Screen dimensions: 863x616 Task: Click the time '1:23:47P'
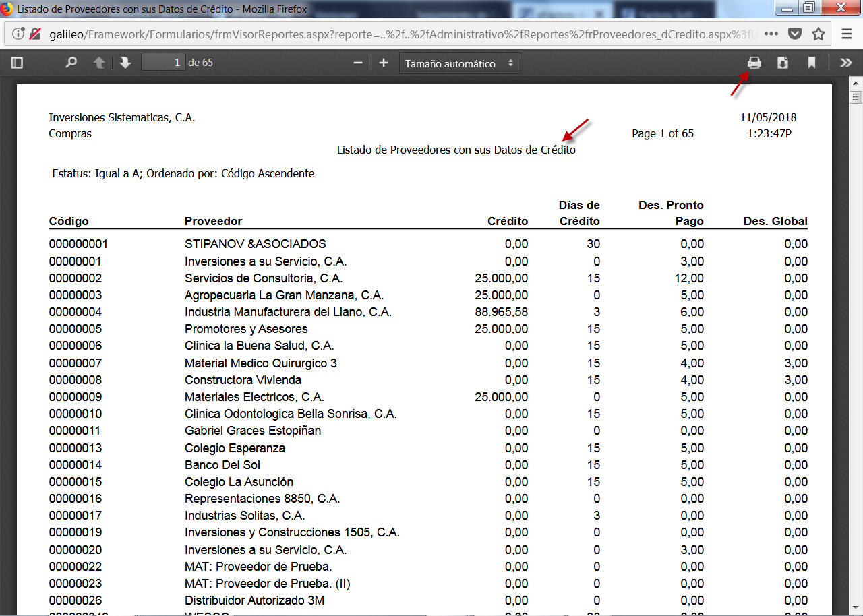coord(769,133)
